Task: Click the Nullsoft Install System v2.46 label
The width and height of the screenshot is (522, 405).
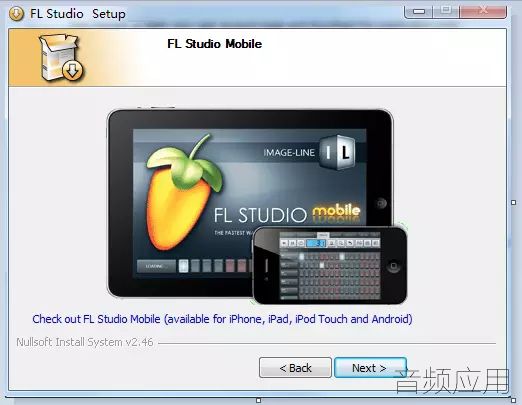Action: click(x=85, y=342)
